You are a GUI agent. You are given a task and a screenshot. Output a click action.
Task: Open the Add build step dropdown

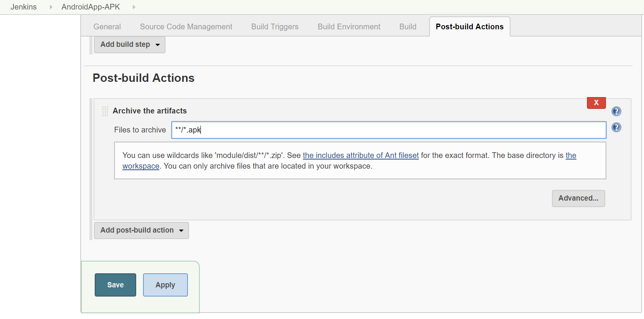pyautogui.click(x=130, y=45)
